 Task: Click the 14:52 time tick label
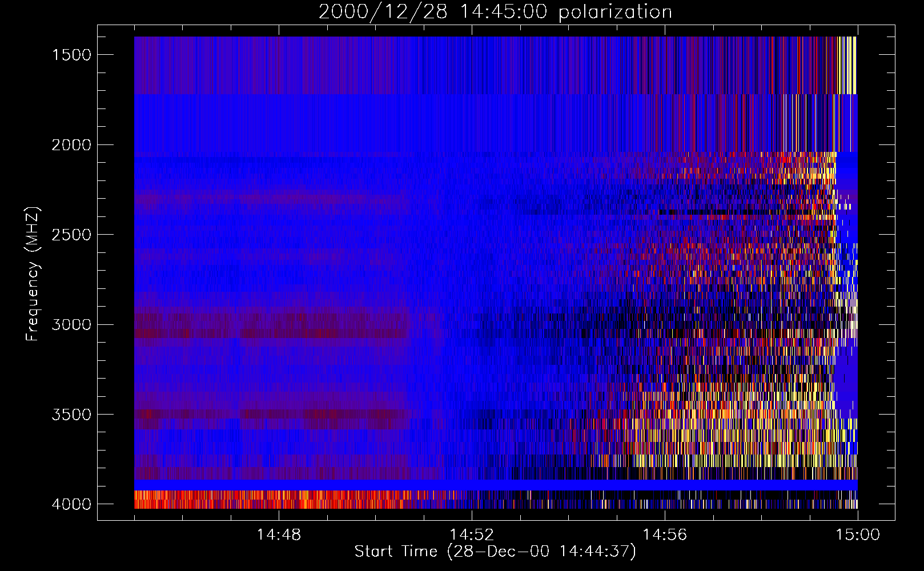click(x=472, y=535)
